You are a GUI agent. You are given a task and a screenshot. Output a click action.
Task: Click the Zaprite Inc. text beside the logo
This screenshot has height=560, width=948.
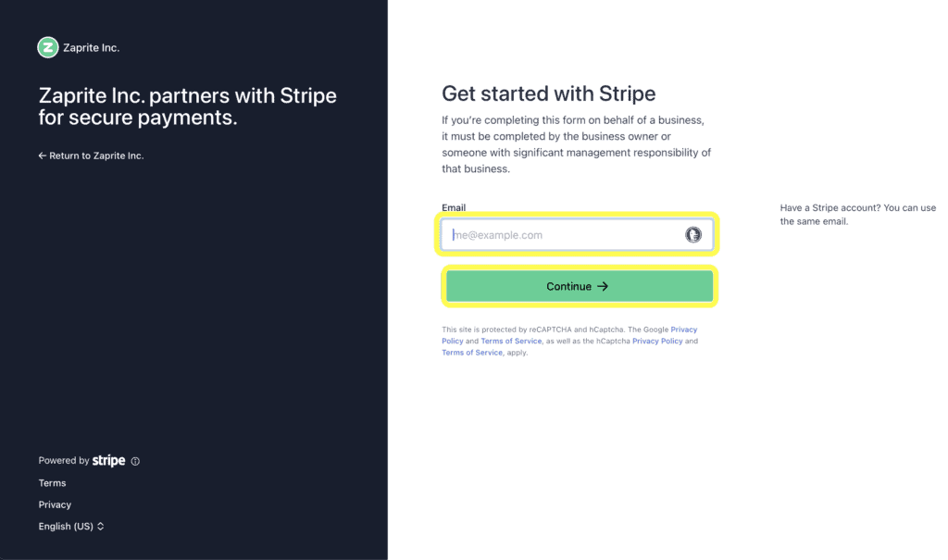pyautogui.click(x=92, y=47)
